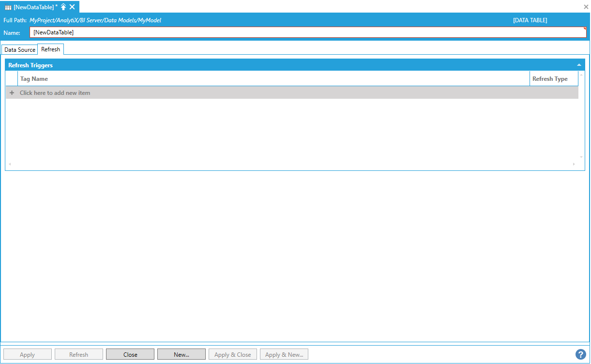The image size is (591, 364).
Task: Click the grid's scroll right arrow
Action: 574,164
